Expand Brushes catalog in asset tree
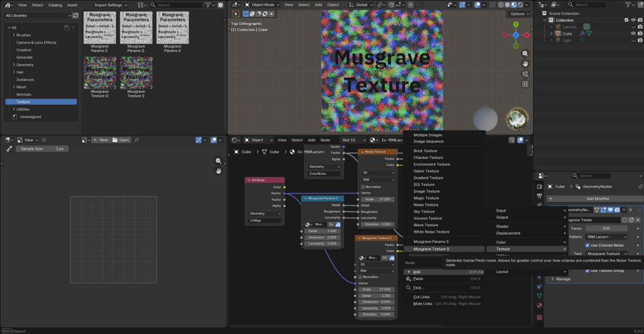 tap(14, 35)
